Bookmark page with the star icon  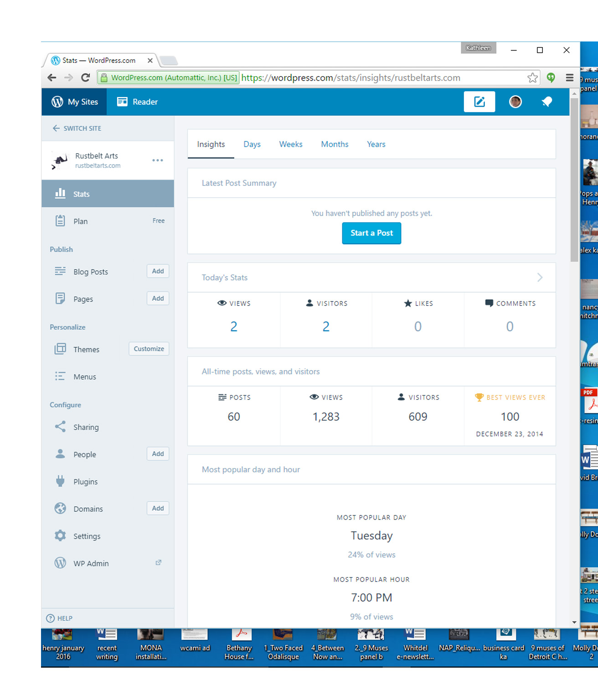pyautogui.click(x=532, y=78)
